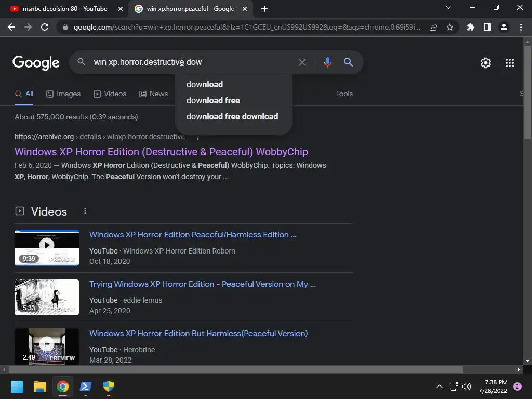Click inside the Google search text field
Screen dimensions: 532x399
pyautogui.click(x=192, y=62)
